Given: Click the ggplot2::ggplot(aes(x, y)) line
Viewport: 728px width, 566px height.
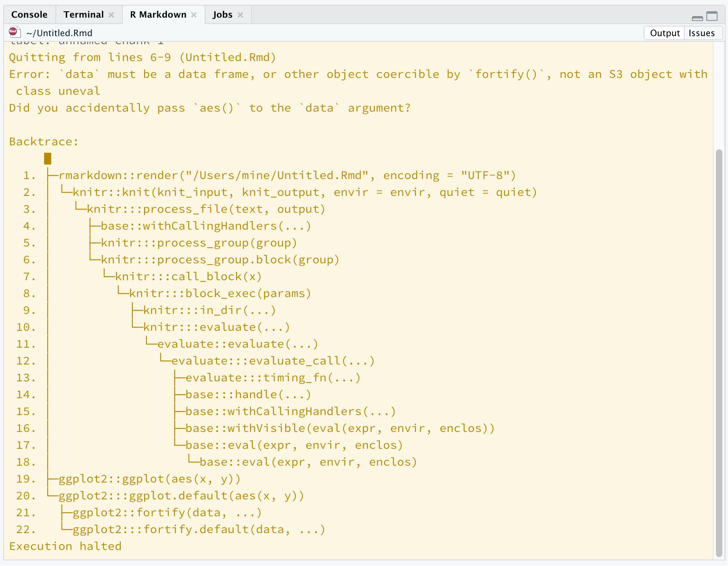Looking at the screenshot, I should [150, 479].
